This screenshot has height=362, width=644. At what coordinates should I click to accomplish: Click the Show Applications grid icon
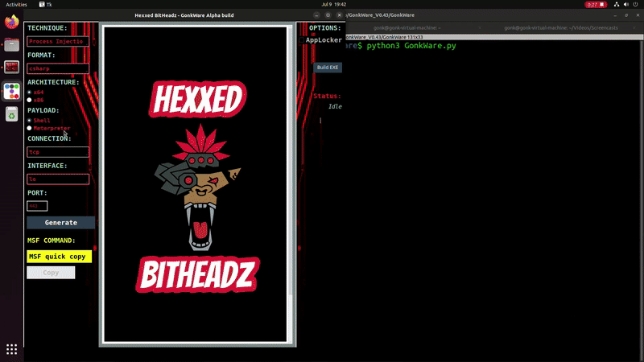click(x=11, y=349)
